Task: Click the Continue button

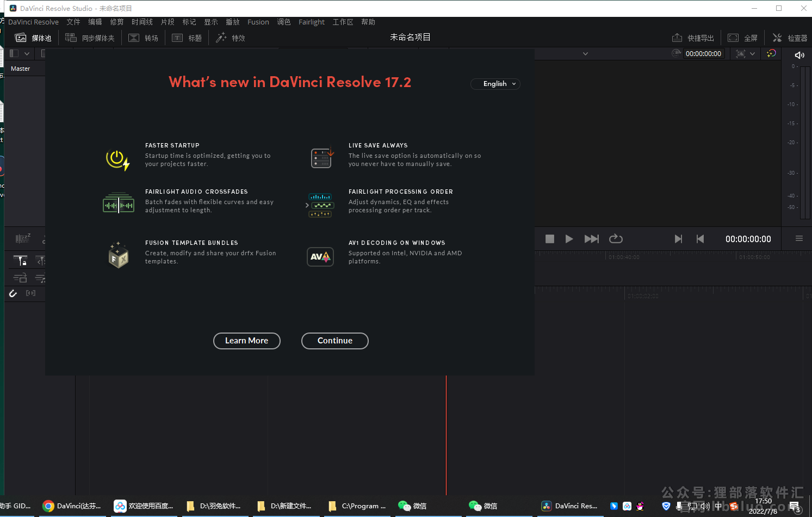Action: click(x=334, y=341)
